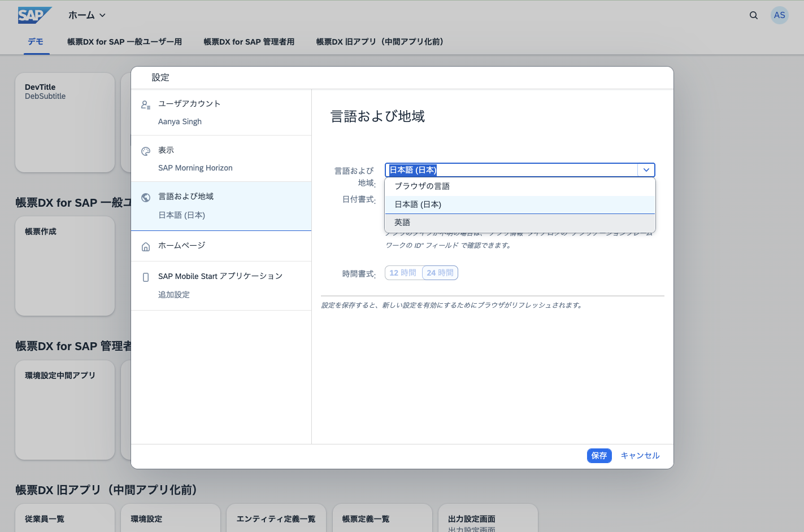This screenshot has width=804, height=532.
Task: Click the 追加設定 text
Action: pos(174,295)
